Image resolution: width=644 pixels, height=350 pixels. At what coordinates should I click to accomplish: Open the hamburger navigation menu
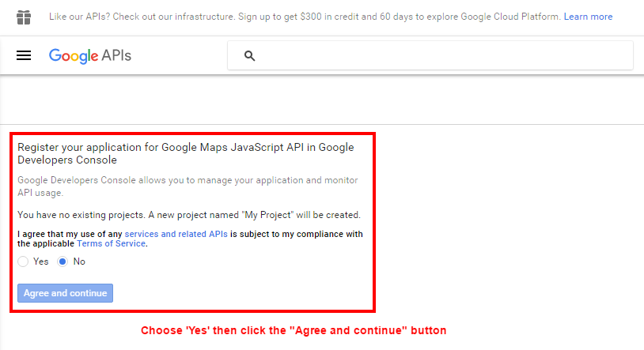(x=24, y=55)
